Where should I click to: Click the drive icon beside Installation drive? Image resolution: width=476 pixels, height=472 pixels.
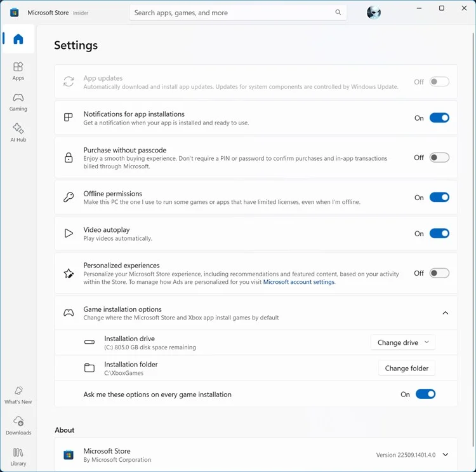pyautogui.click(x=89, y=342)
